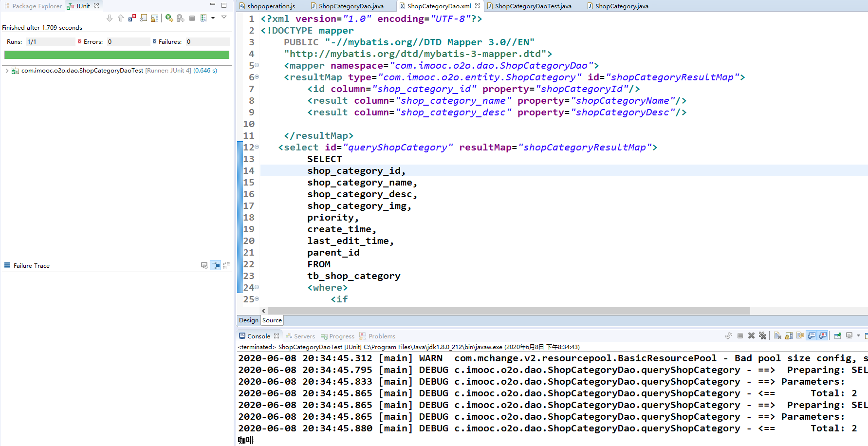Image resolution: width=868 pixels, height=446 pixels.
Task: Collapse the where element fold on line 24
Action: (x=257, y=287)
